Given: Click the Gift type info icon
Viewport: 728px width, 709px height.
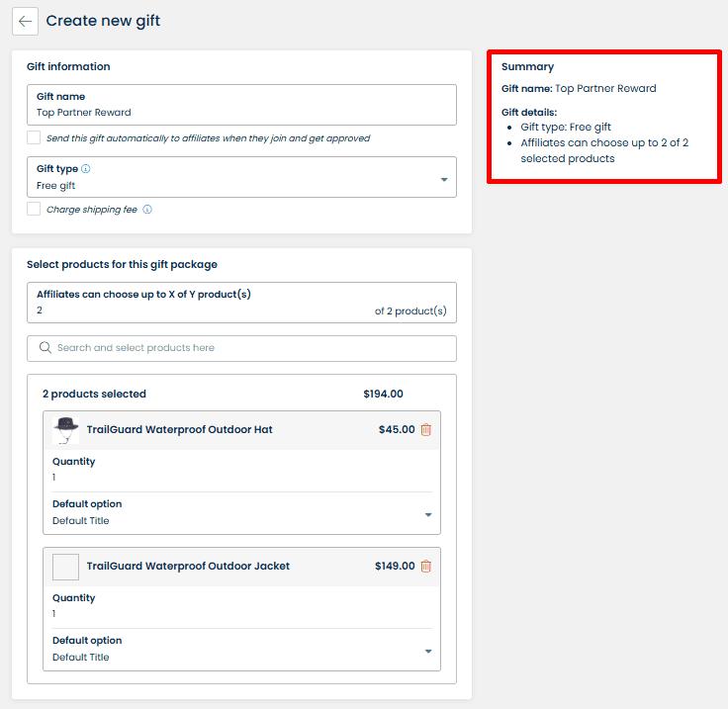Looking at the screenshot, I should click(86, 169).
